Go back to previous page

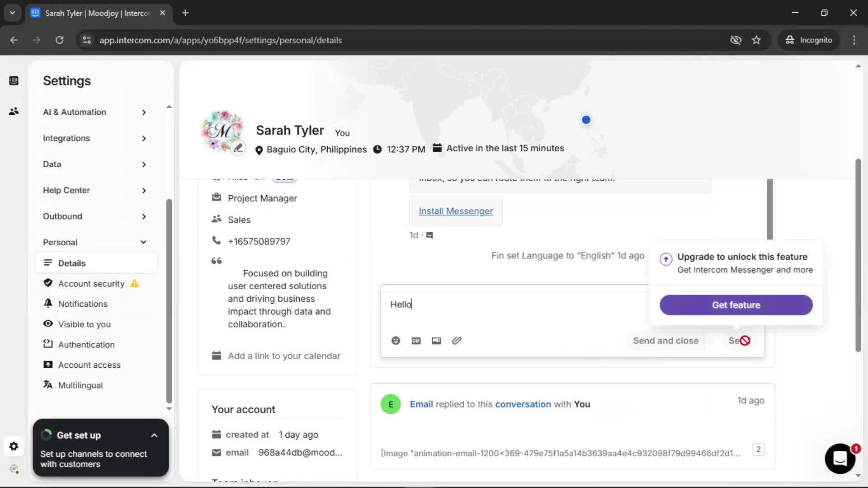coord(14,40)
